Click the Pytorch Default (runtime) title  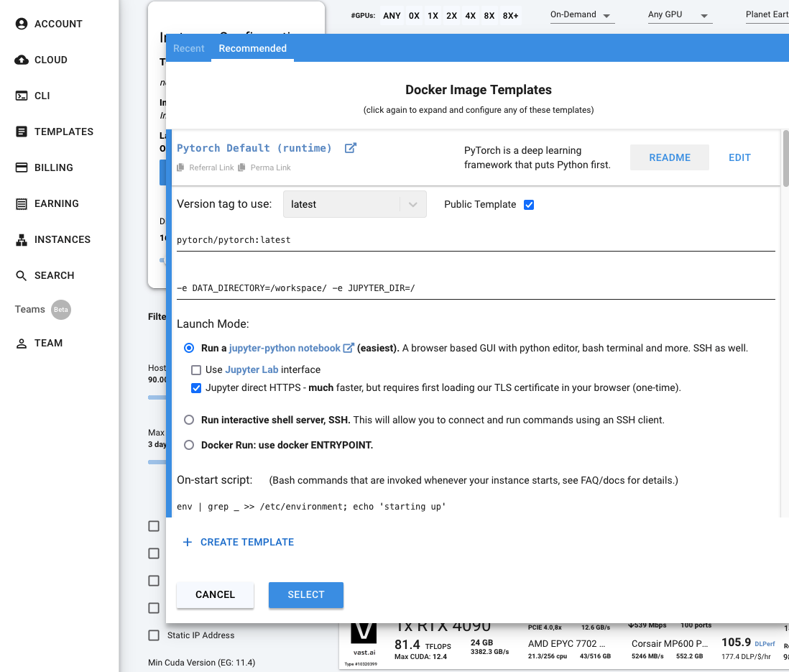click(254, 148)
